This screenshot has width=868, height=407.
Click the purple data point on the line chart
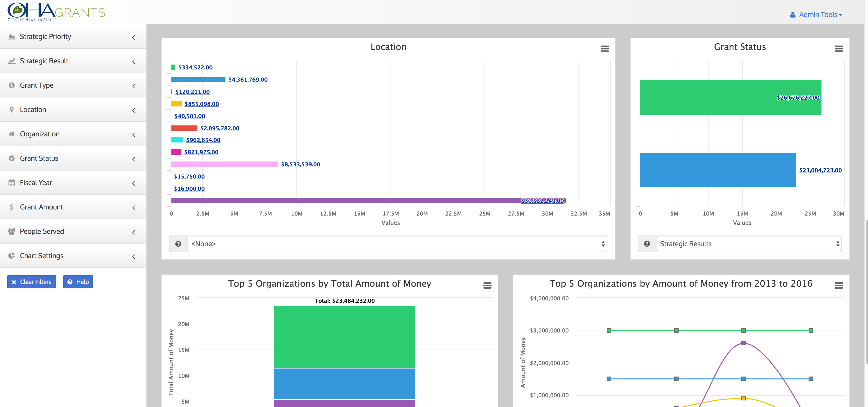point(743,343)
